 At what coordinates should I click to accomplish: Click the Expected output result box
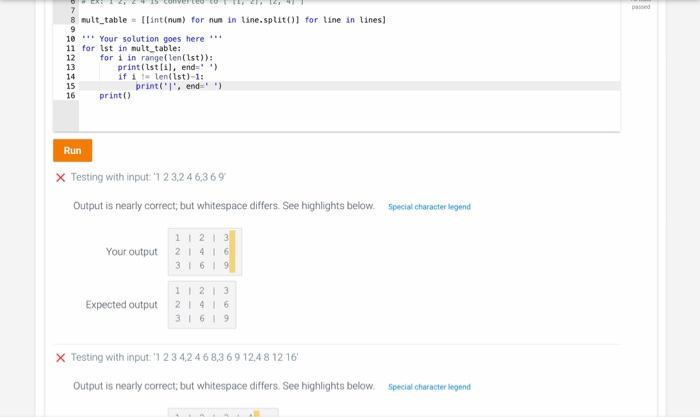202,305
